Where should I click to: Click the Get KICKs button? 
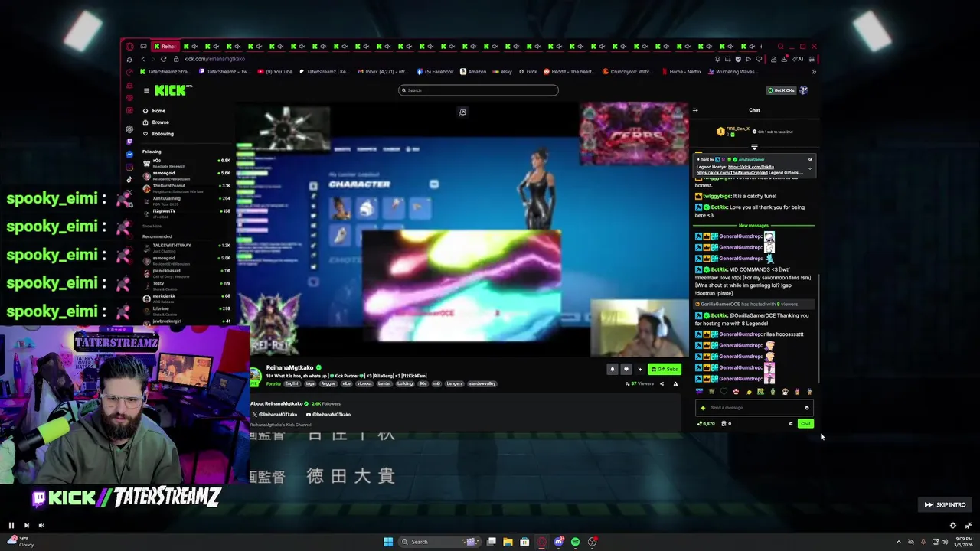(782, 90)
